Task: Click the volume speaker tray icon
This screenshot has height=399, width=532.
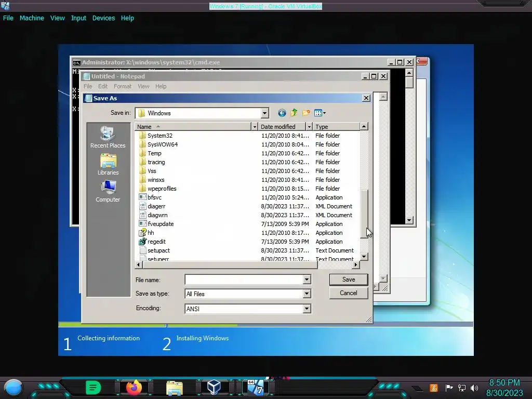Action: pyautogui.click(x=474, y=388)
